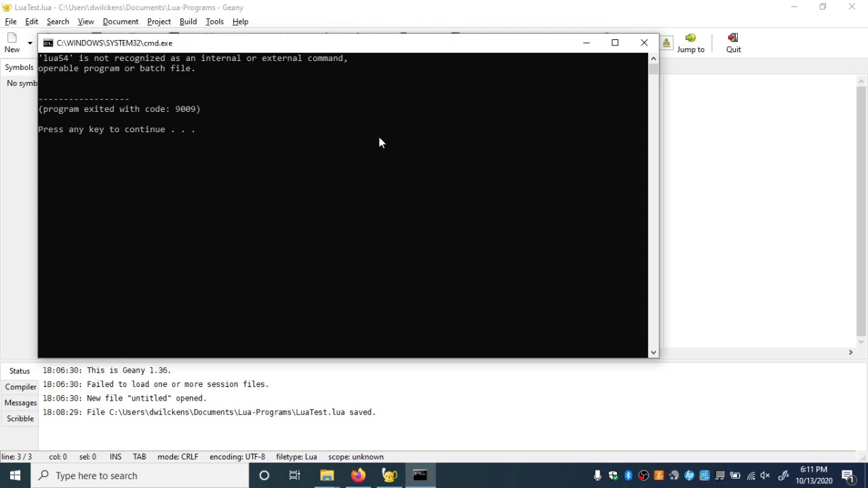Click the cmd window scrollbar thumb

(x=654, y=69)
